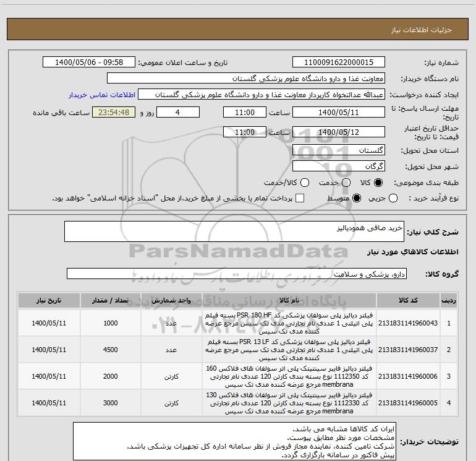The height and width of the screenshot is (461, 476).
Task: Click the unit کارتن in row 3
Action: pos(171,376)
